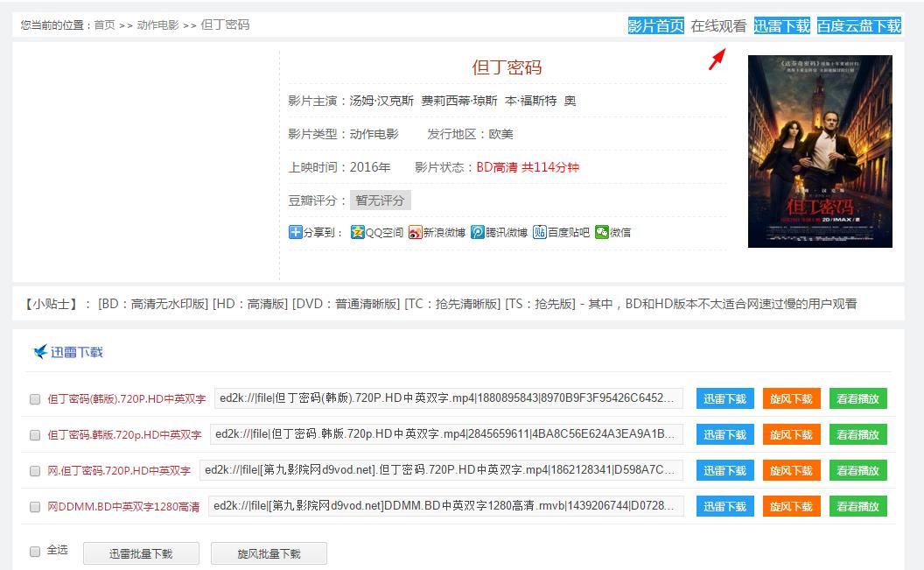Click 旋风下载 for the 韩版 720p row

pos(791,434)
